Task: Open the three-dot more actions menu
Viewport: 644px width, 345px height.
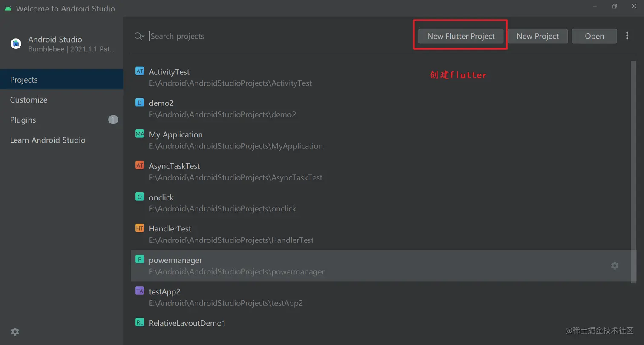Action: pyautogui.click(x=627, y=36)
